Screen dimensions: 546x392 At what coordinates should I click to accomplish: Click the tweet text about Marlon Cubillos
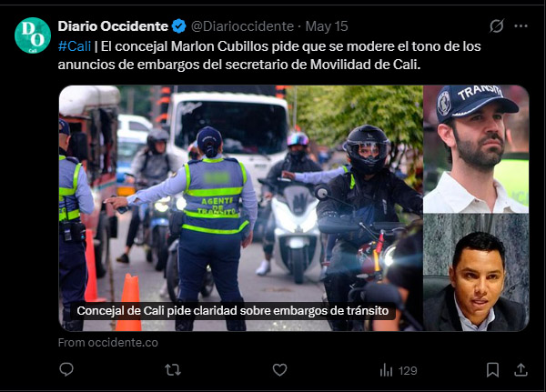[269, 55]
